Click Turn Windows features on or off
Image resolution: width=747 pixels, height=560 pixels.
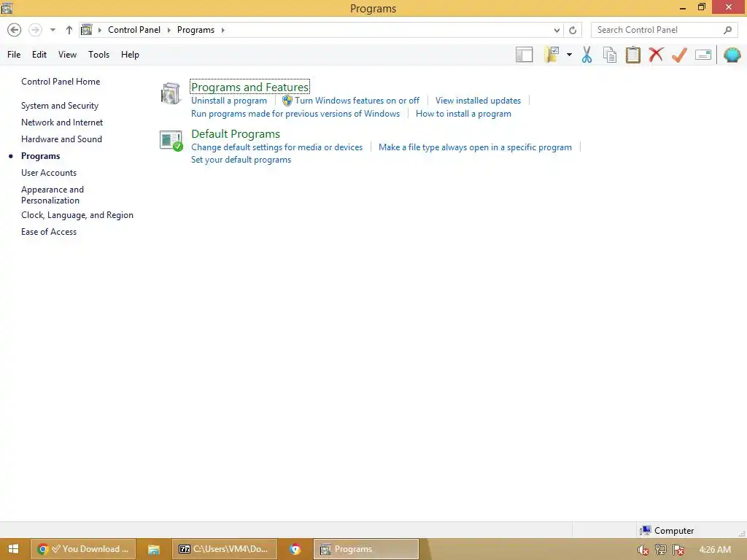click(x=357, y=101)
